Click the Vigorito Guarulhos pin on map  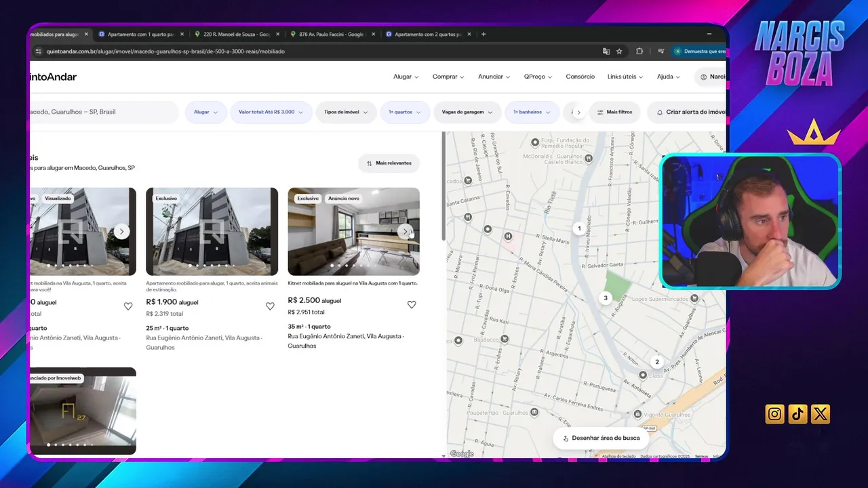637,413
